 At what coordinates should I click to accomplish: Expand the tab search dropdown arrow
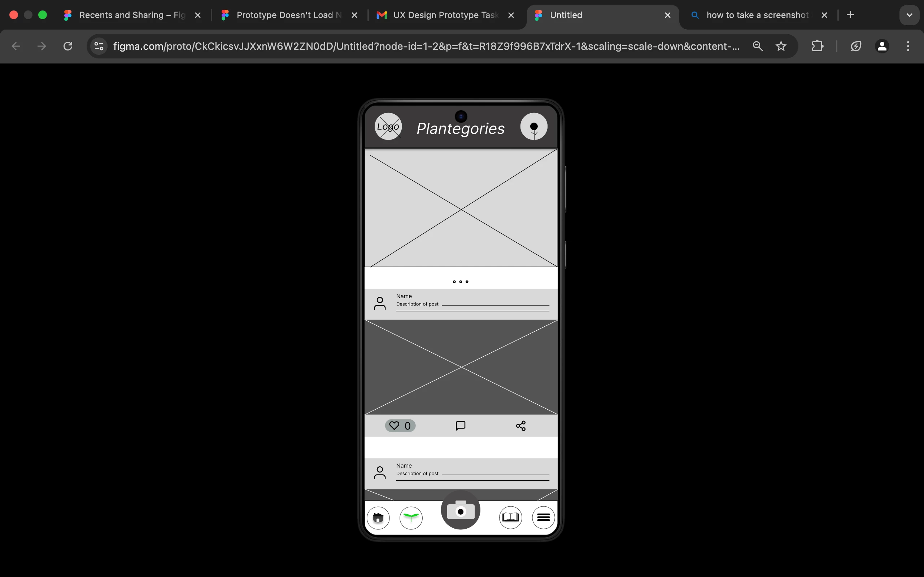(909, 15)
